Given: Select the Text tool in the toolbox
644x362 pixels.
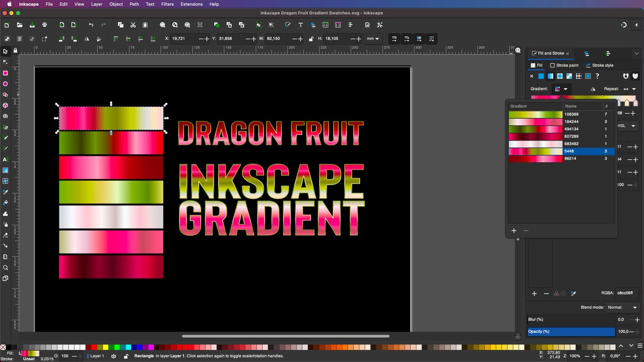Looking at the screenshot, I should pos(6,159).
